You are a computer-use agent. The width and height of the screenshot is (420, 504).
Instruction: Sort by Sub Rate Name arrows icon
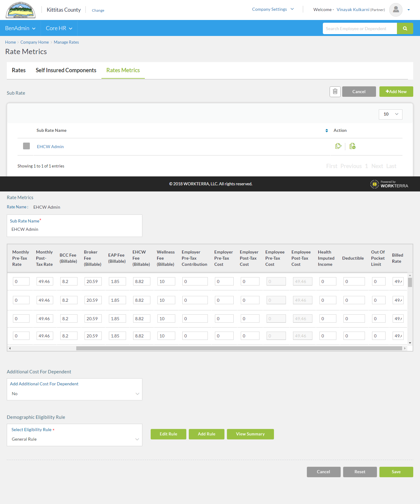click(x=327, y=131)
